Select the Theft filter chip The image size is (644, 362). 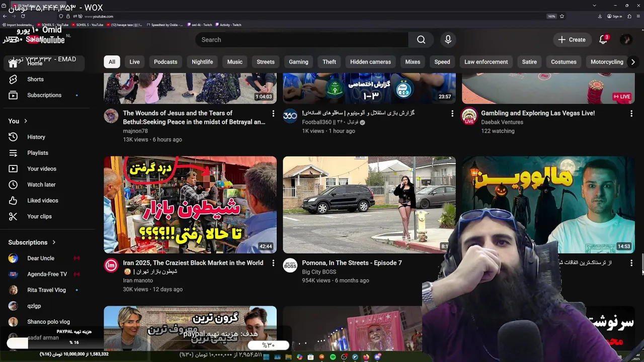329,62
